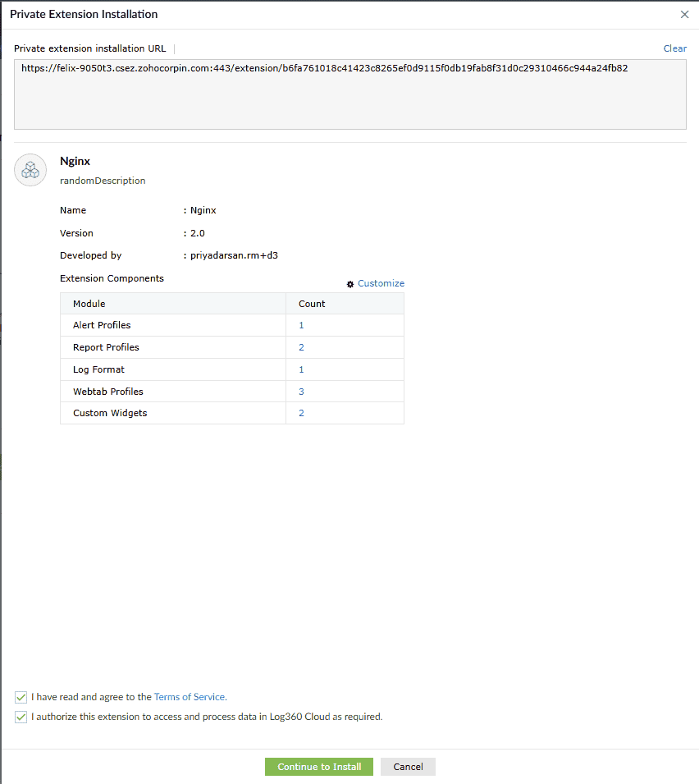Open Report Profiles count 2
Screen dimensions: 699x784
pos(301,347)
